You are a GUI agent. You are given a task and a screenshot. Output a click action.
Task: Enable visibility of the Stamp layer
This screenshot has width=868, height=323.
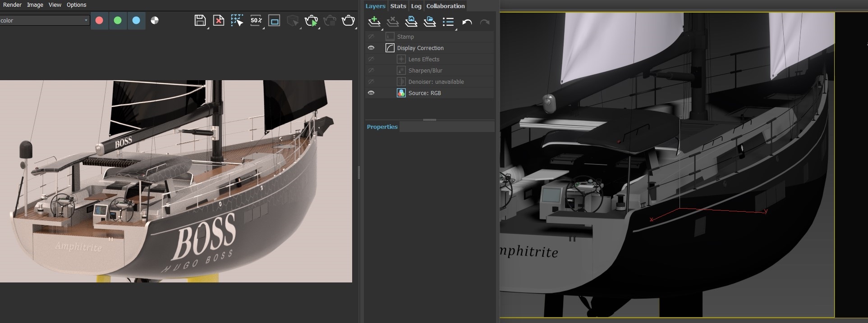point(371,36)
